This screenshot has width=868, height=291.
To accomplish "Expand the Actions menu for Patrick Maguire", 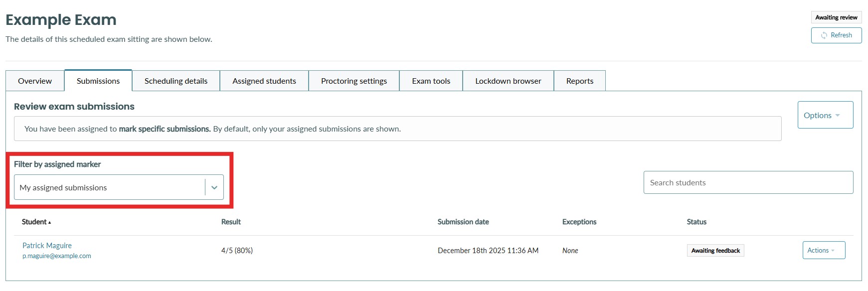I will (823, 250).
